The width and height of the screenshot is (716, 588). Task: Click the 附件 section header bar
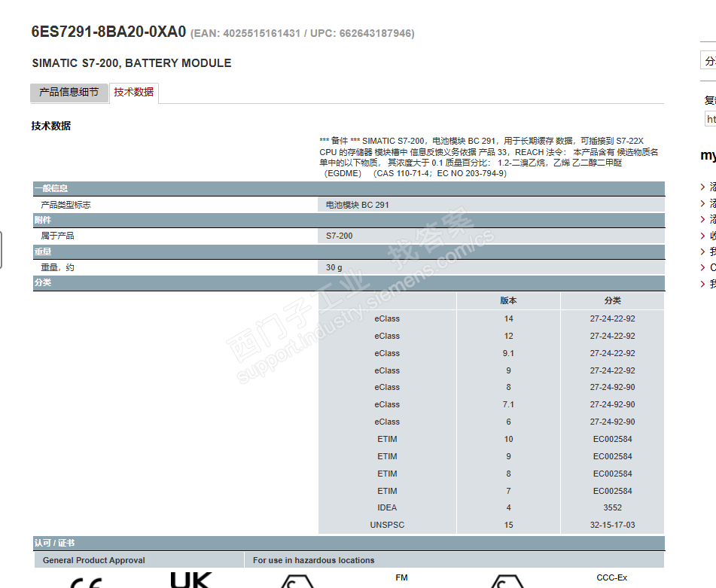349,220
